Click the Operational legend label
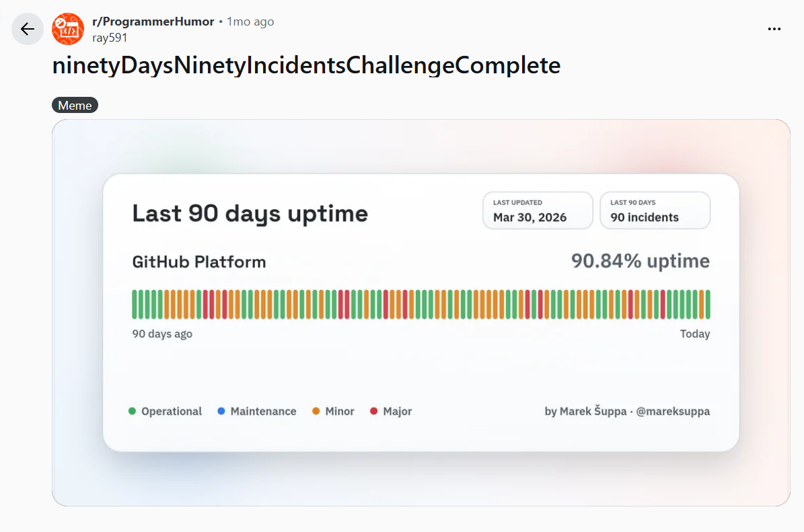Screen dimensions: 804x532 (172, 412)
